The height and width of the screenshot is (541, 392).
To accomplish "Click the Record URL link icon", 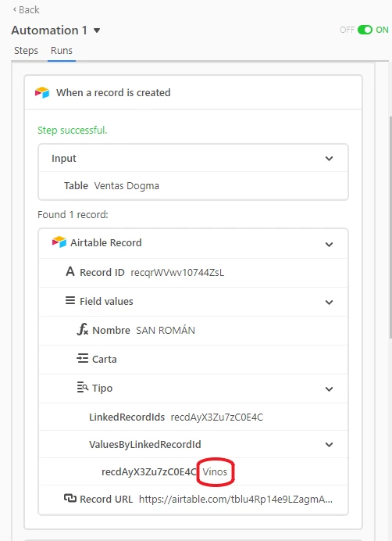I will click(x=70, y=498).
